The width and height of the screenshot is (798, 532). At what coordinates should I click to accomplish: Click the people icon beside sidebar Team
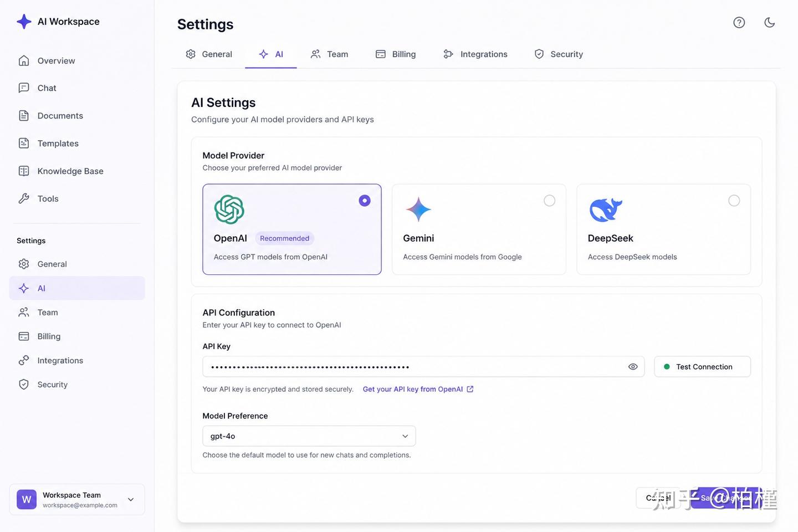coord(24,312)
